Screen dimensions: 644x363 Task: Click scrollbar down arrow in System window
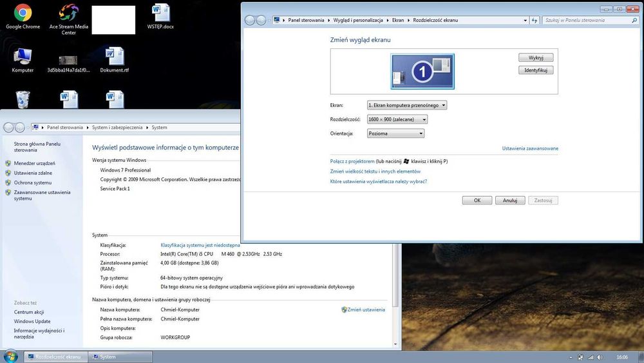pyautogui.click(x=395, y=344)
